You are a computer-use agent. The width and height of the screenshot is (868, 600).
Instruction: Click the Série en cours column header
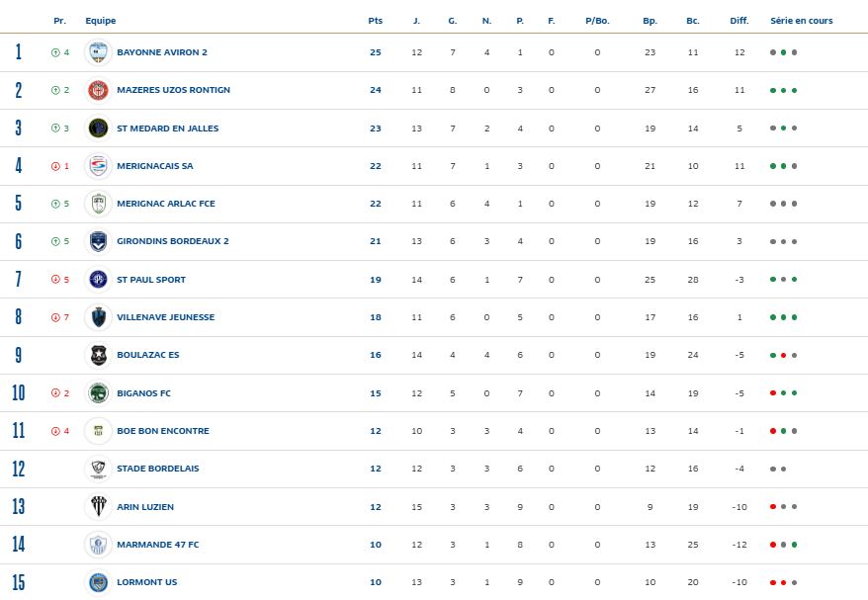802,21
